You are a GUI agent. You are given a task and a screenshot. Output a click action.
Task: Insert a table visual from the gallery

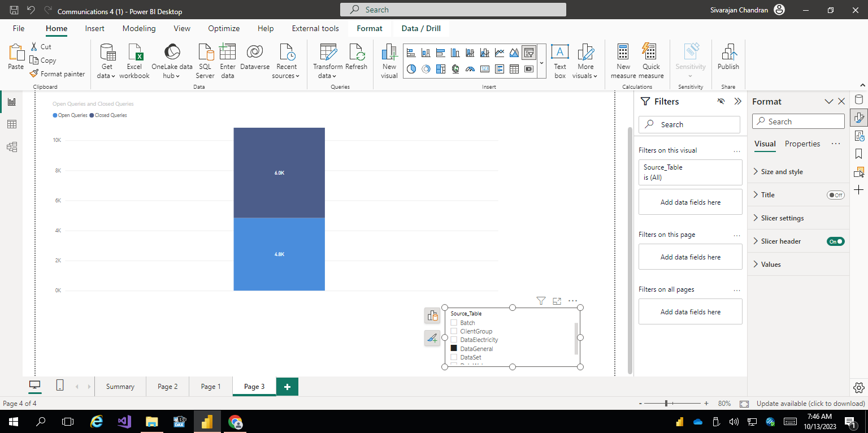pos(514,69)
